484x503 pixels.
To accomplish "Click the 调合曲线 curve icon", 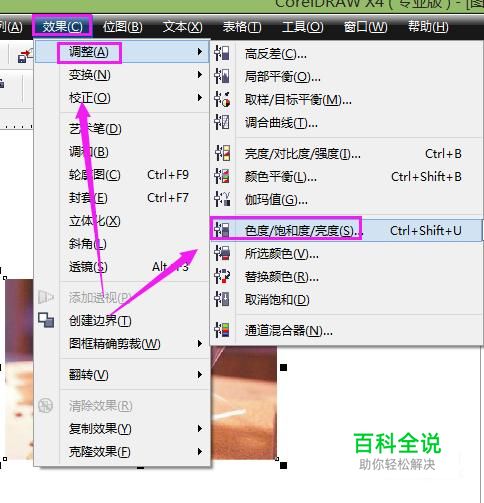I will (x=222, y=122).
